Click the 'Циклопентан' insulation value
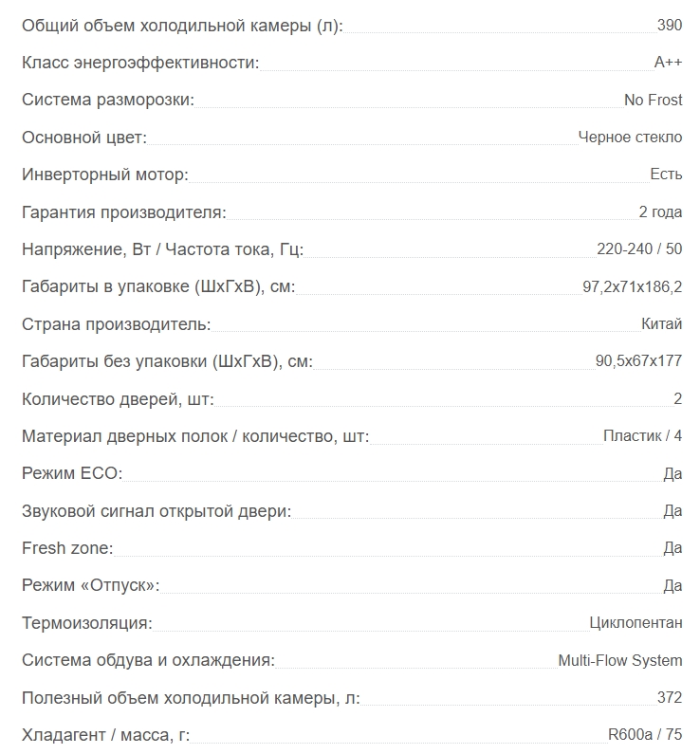 [636, 623]
